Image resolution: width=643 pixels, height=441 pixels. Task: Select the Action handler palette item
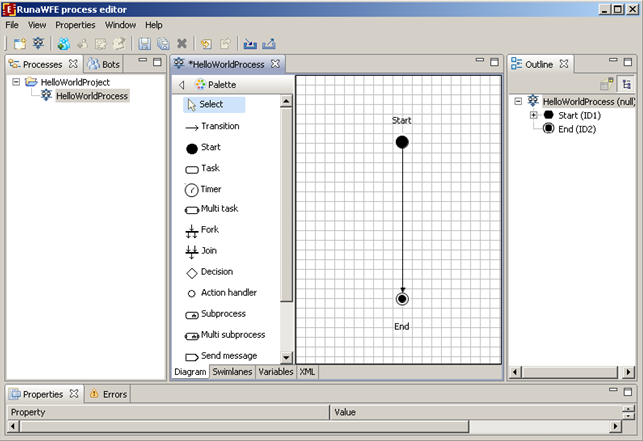click(x=228, y=293)
